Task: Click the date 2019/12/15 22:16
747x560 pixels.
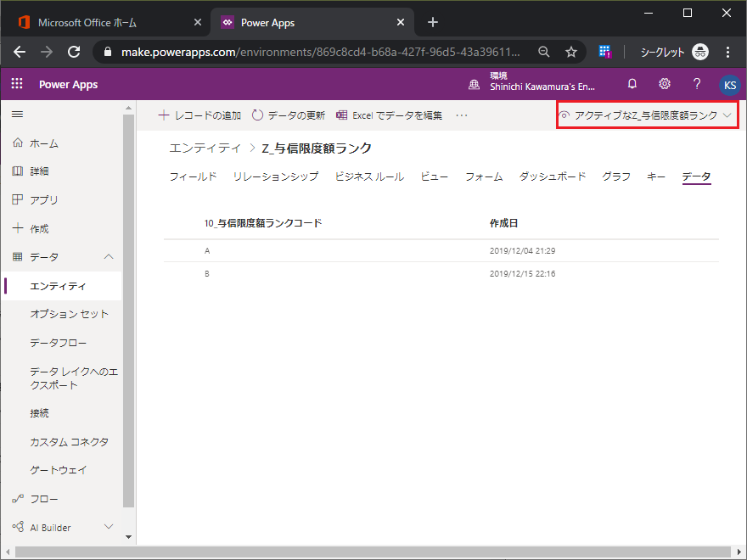Action: click(x=522, y=273)
